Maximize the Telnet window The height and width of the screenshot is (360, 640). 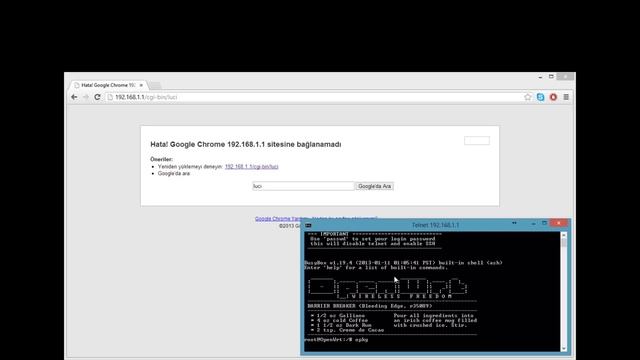[x=544, y=223]
